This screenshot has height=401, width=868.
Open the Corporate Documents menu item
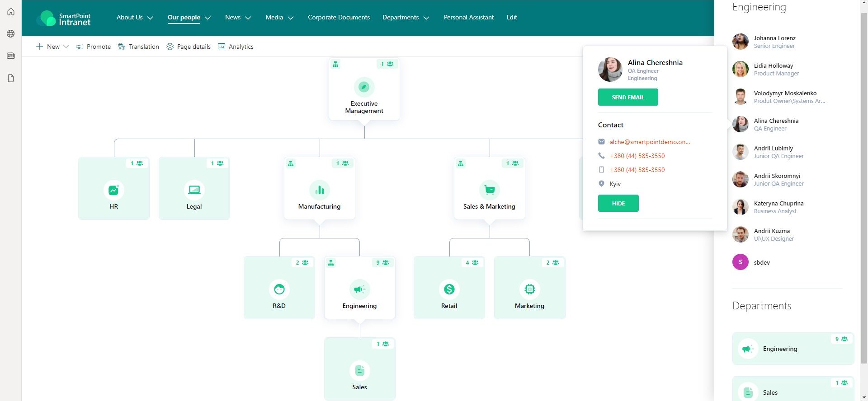(339, 18)
